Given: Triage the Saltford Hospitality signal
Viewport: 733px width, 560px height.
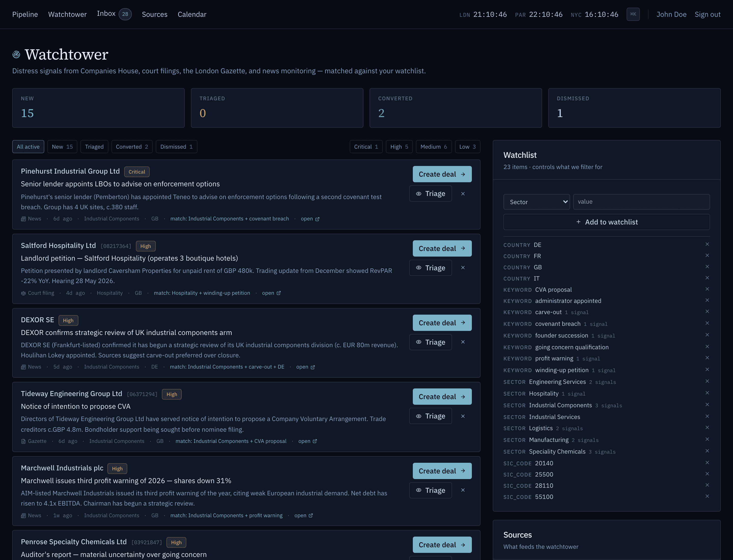Looking at the screenshot, I should (x=430, y=268).
